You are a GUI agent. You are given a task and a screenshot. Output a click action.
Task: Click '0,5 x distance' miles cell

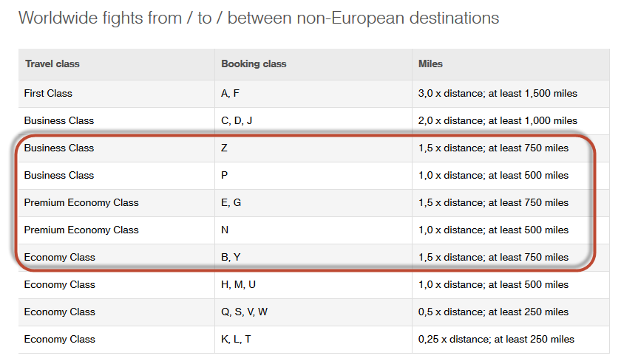(493, 312)
